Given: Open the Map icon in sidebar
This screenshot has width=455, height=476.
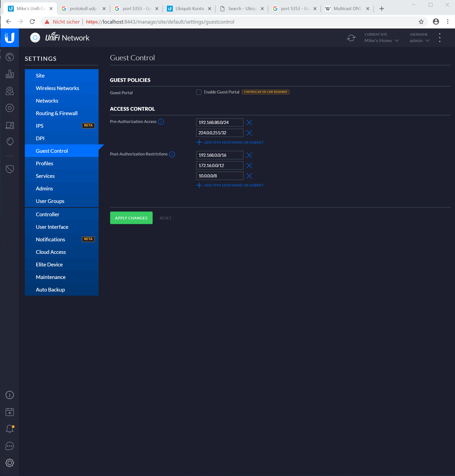Looking at the screenshot, I should (10, 91).
